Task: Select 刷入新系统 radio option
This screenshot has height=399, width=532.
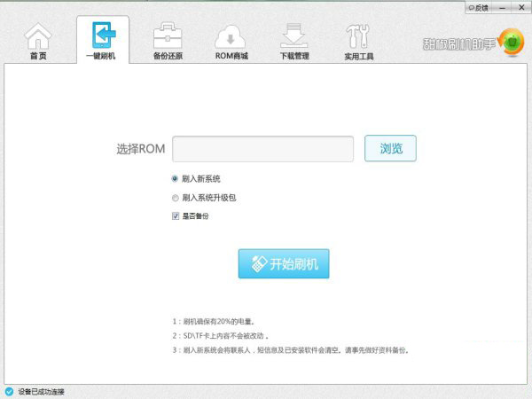Action: (175, 178)
